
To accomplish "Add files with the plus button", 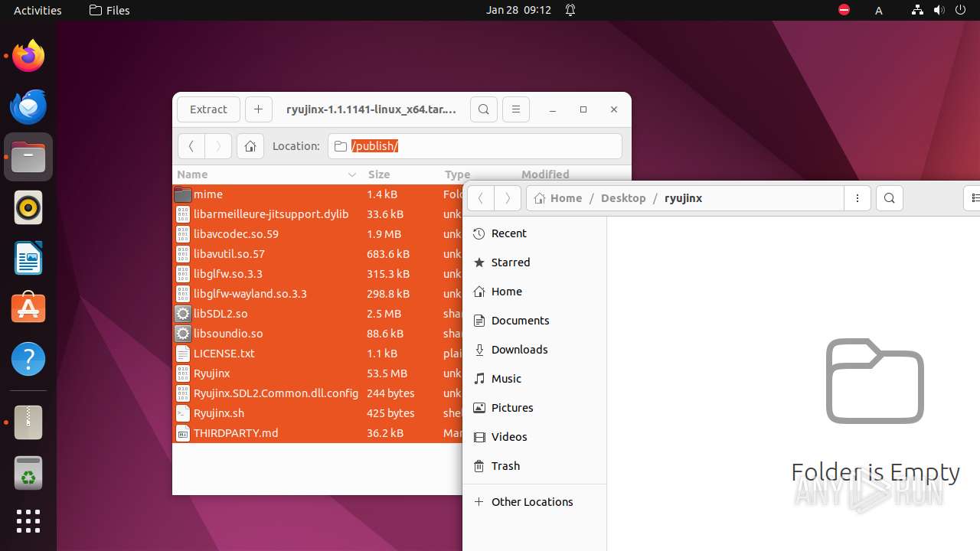I will coord(259,109).
